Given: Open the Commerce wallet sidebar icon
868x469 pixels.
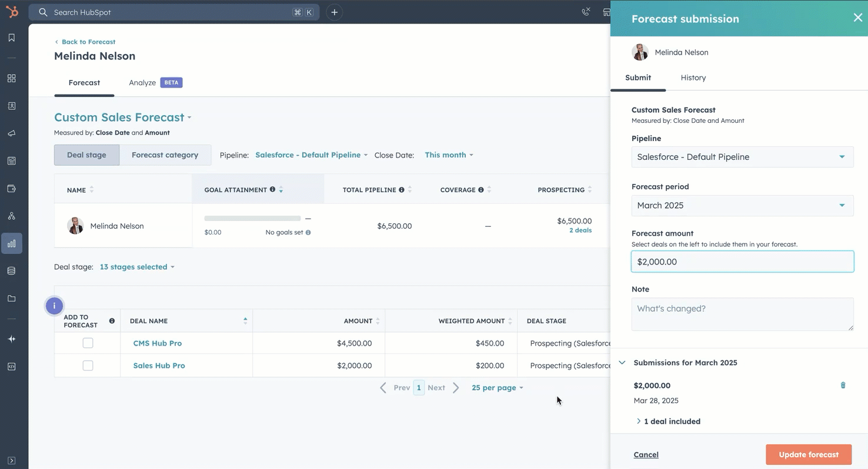Looking at the screenshot, I should 12,189.
